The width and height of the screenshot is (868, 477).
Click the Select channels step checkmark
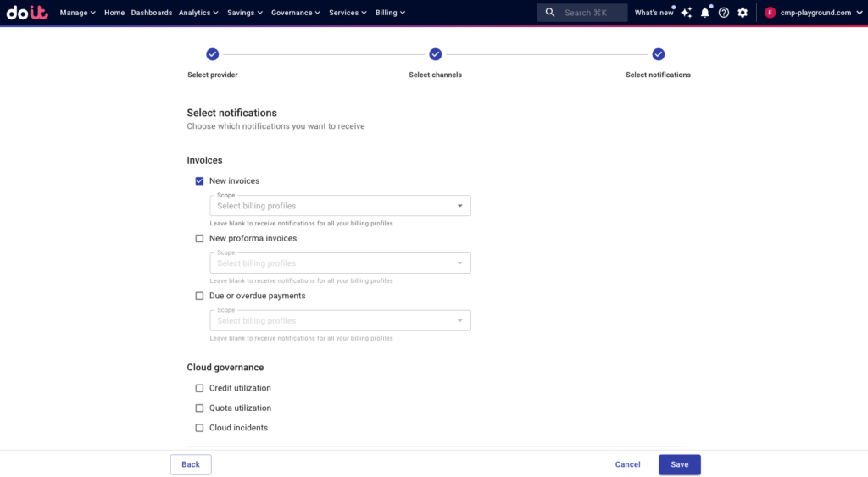435,54
